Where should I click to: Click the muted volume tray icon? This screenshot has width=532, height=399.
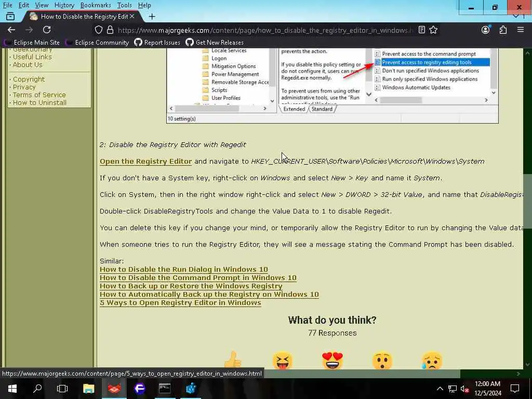pos(464,389)
